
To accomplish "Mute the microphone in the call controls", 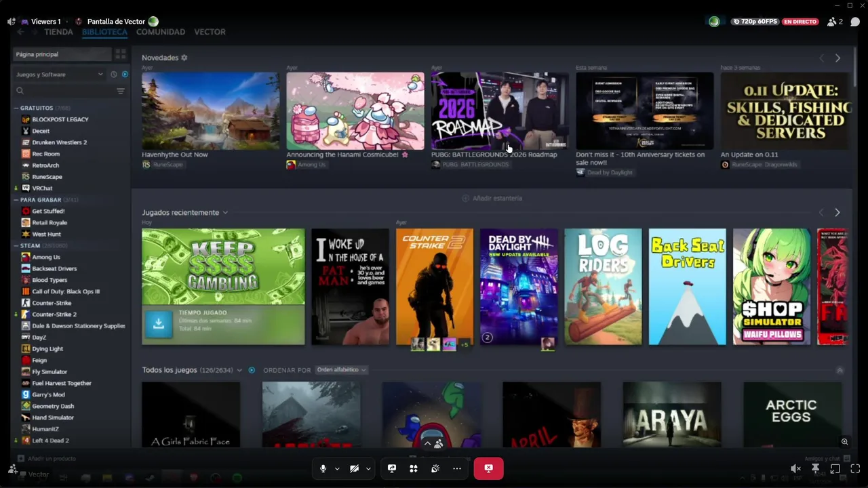I will coord(323,468).
